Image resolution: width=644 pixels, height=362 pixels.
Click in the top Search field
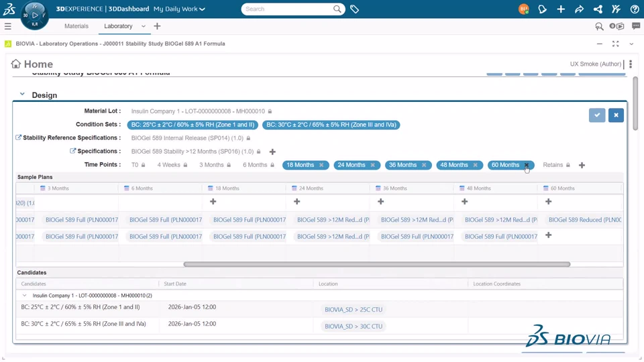pyautogui.click(x=288, y=9)
